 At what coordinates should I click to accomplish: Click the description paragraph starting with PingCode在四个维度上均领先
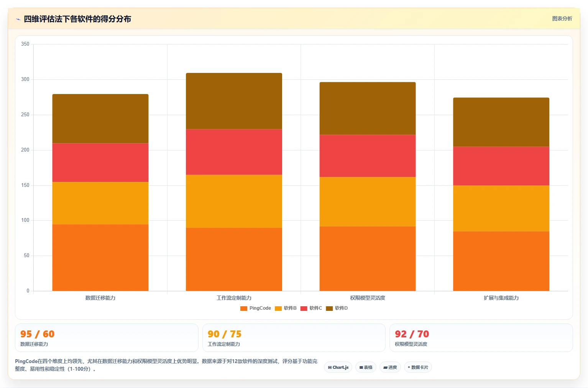166,365
